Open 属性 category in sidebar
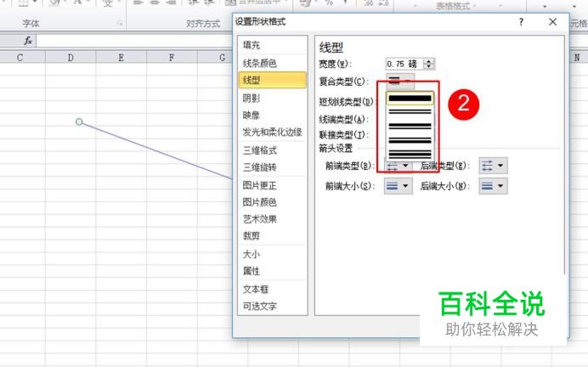This screenshot has width=588, height=367. point(272,271)
